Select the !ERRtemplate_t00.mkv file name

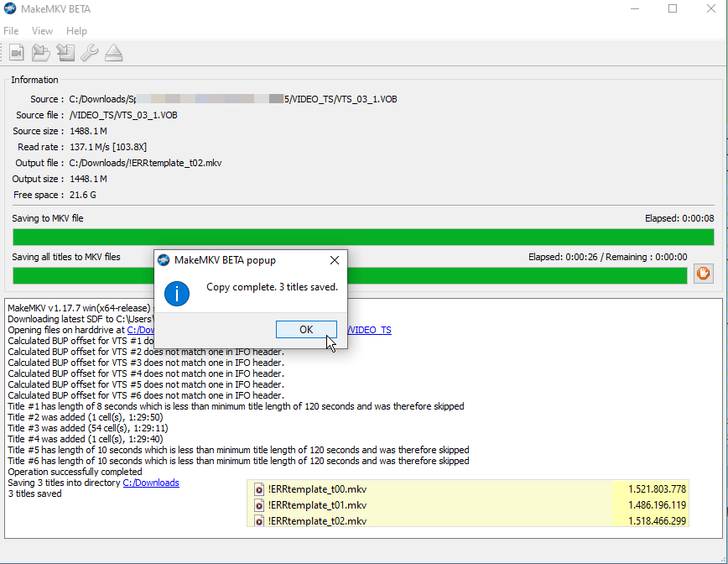click(x=318, y=489)
